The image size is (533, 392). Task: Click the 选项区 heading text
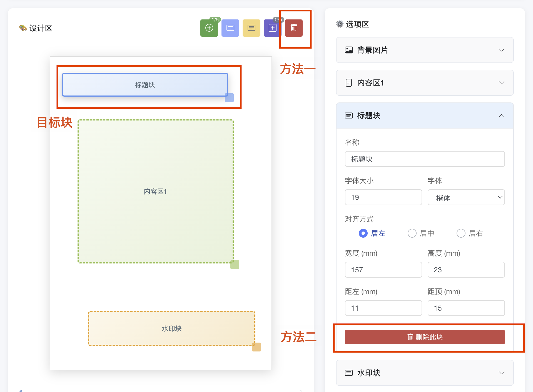tap(357, 24)
